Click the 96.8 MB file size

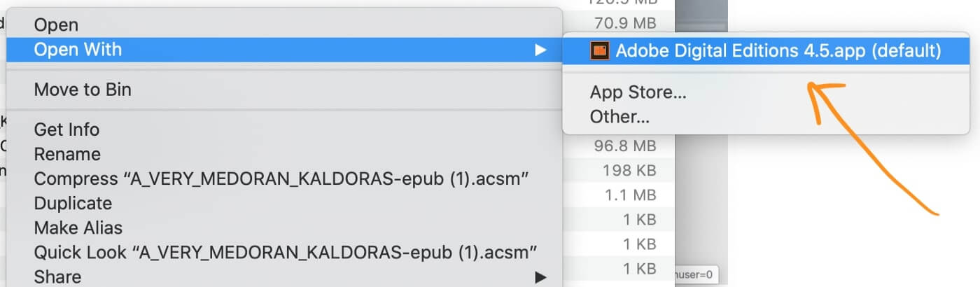point(624,146)
